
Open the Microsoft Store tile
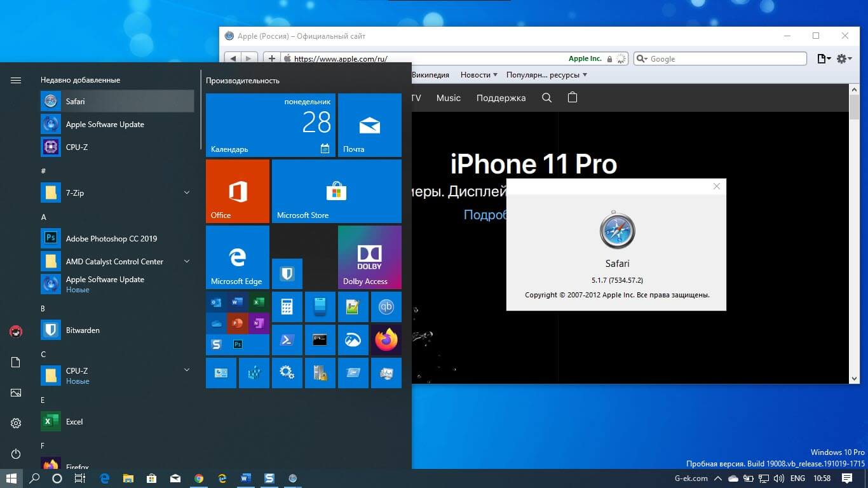click(337, 191)
